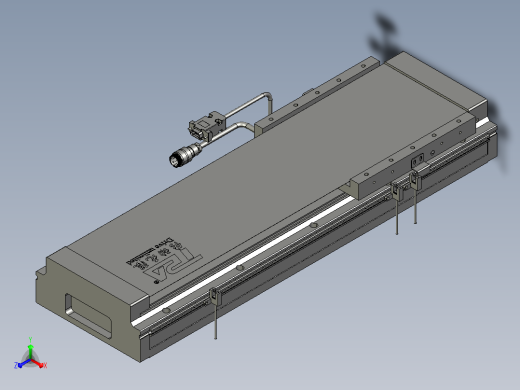Viewport: 520px width, 390px height.
Task: Select the rear end cap block
Action: click(x=437, y=79)
